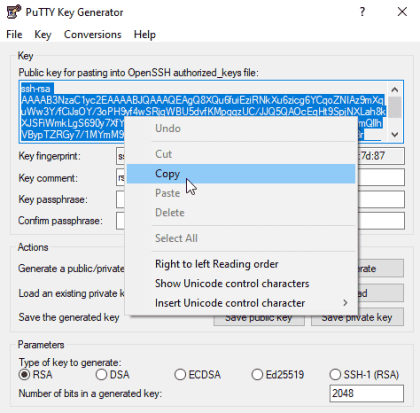The width and height of the screenshot is (420, 413).
Task: Click the scroll up arrow in key box
Action: (395, 89)
